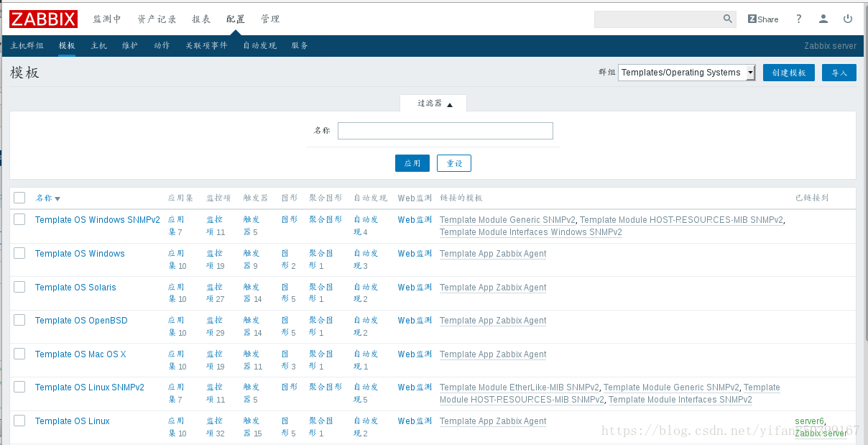Open Template Module HOST-RESOURCES-MIB SNMPv2 in Windows row

[681, 220]
